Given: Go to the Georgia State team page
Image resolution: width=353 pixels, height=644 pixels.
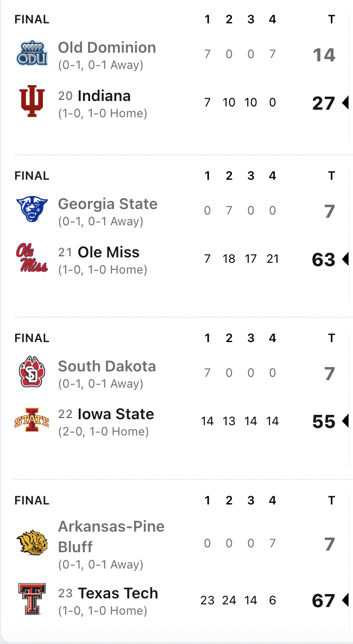Looking at the screenshot, I should pyautogui.click(x=108, y=204).
